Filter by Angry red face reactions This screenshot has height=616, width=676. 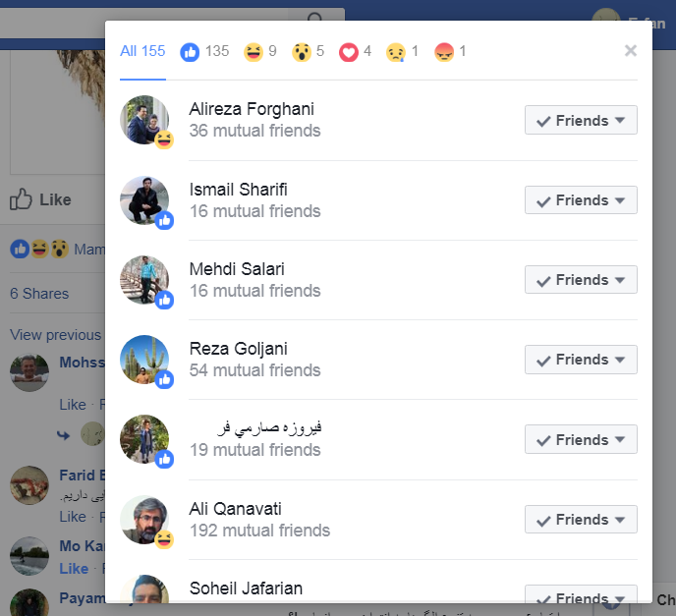pos(450,52)
